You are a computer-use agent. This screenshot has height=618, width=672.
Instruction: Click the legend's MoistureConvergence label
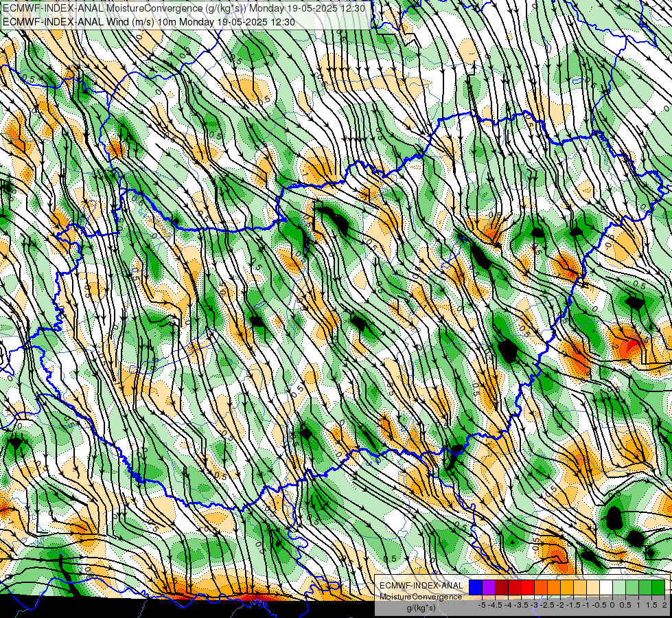pyautogui.click(x=421, y=597)
